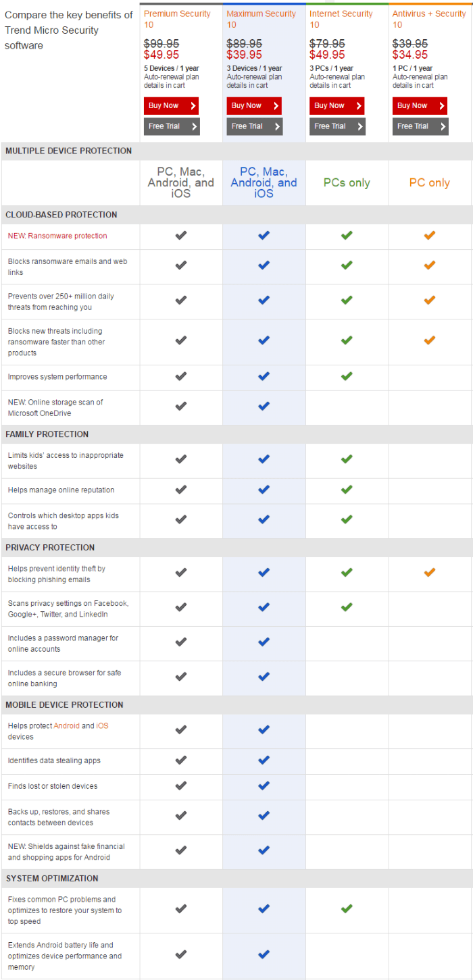The image size is (473, 980).
Task: Click Buy Now for Premium Security 10
Action: point(171,106)
